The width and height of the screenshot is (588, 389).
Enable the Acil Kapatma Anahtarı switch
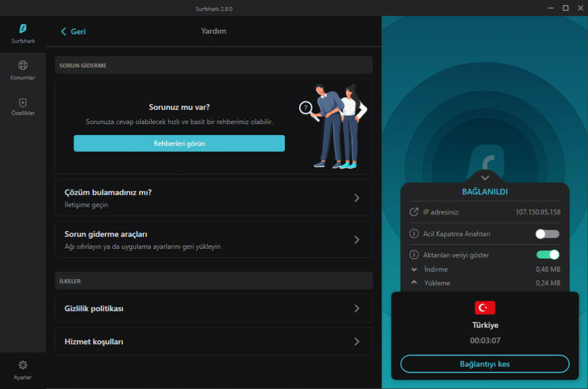pos(547,234)
